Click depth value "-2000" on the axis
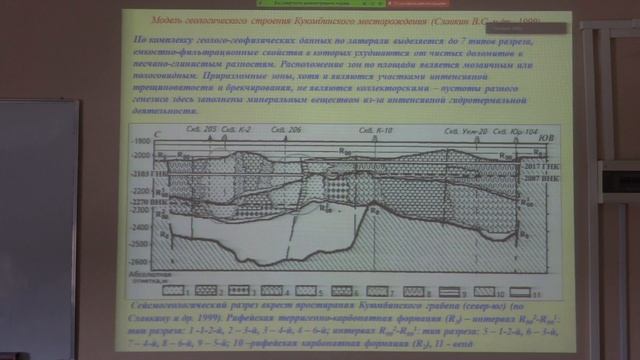This screenshot has width=640, height=360. click(x=140, y=156)
